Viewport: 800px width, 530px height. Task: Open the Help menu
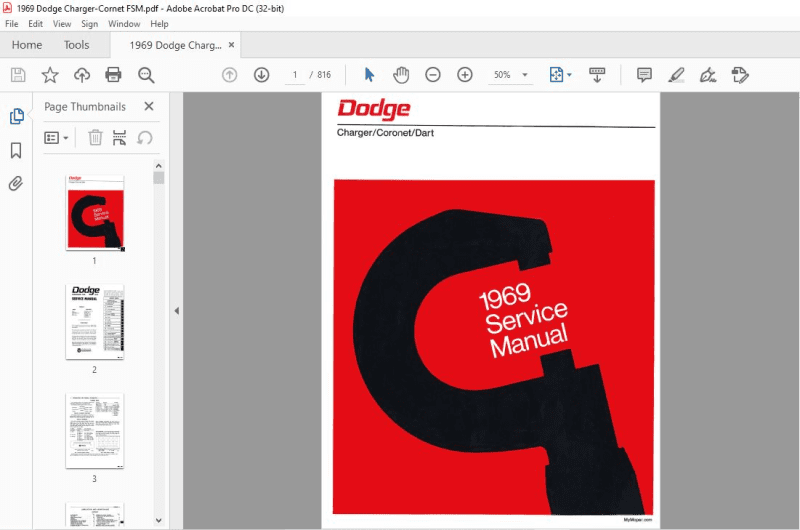point(159,24)
